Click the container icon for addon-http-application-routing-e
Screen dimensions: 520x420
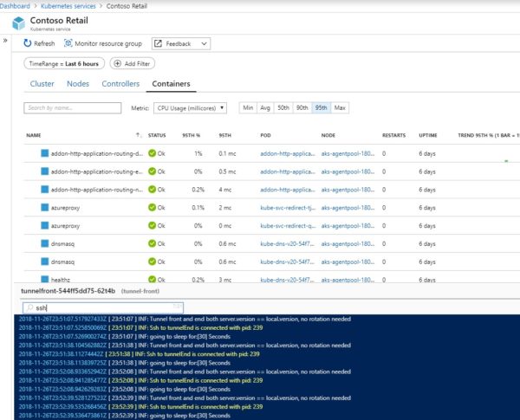click(x=44, y=171)
